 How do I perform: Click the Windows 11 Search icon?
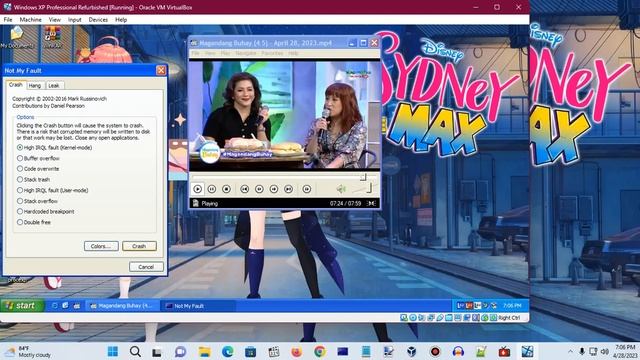tap(135, 351)
